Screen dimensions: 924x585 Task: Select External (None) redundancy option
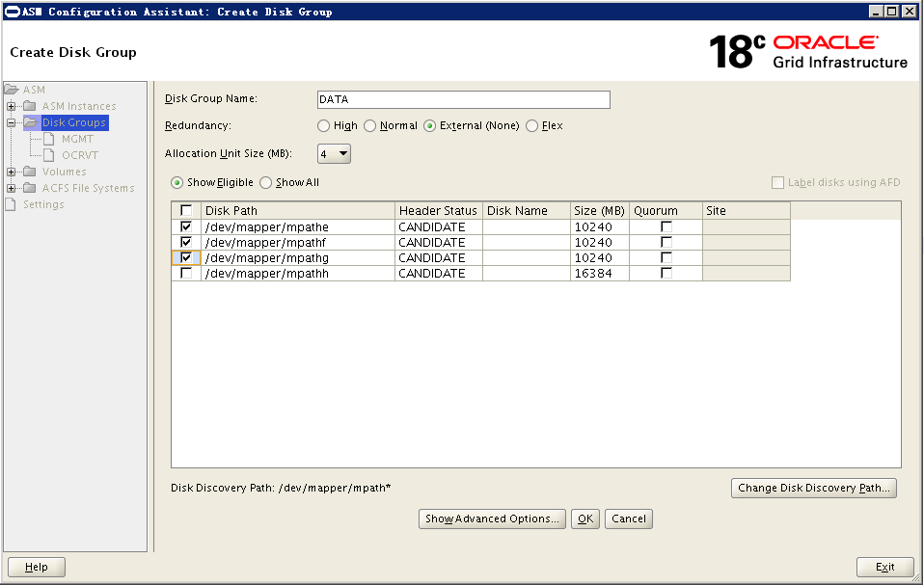(x=429, y=126)
